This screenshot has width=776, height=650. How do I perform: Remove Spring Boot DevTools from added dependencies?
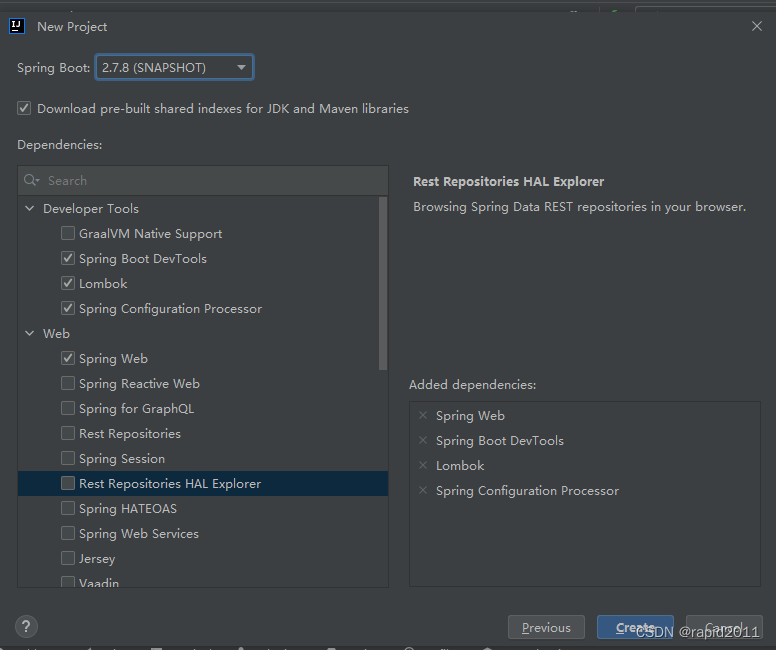(423, 440)
